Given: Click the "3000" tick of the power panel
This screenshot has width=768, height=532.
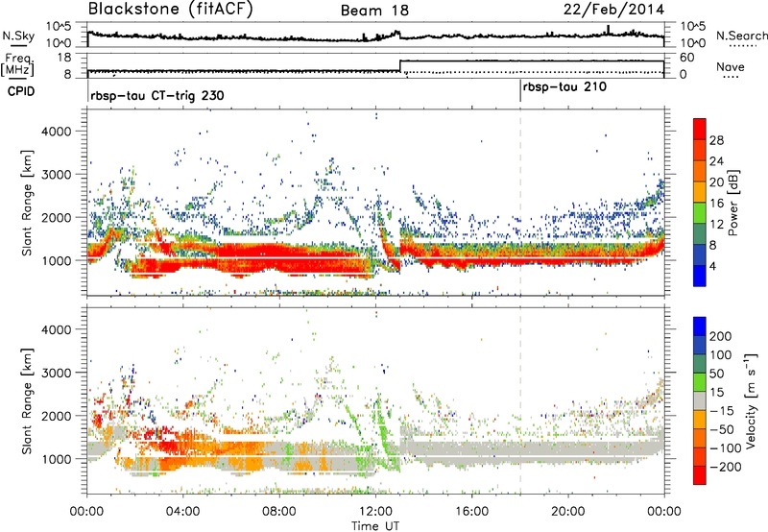Looking at the screenshot, I should tap(56, 175).
